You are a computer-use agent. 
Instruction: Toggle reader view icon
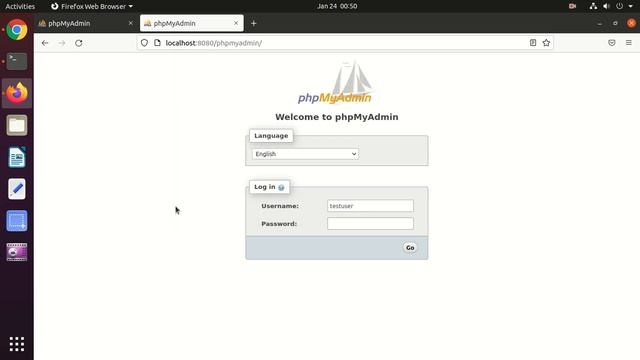pos(533,43)
